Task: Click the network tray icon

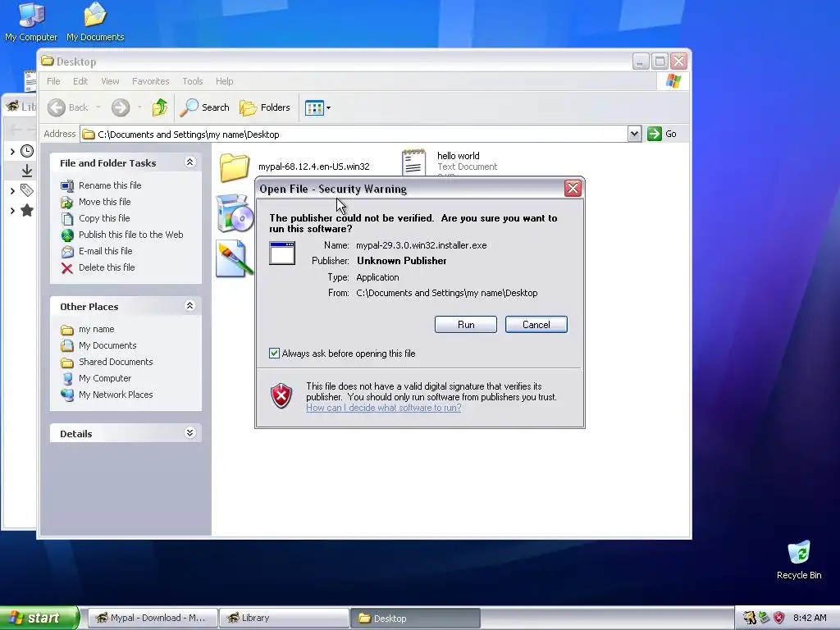Action: click(765, 618)
